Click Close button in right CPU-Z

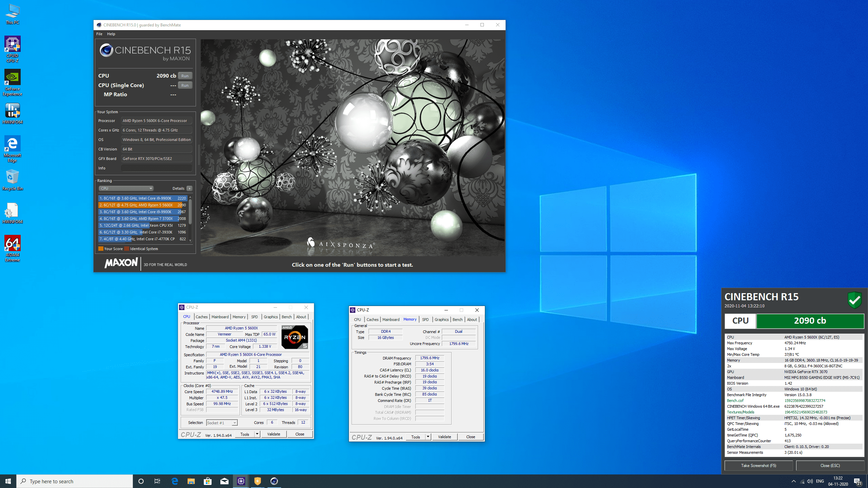pyautogui.click(x=471, y=437)
